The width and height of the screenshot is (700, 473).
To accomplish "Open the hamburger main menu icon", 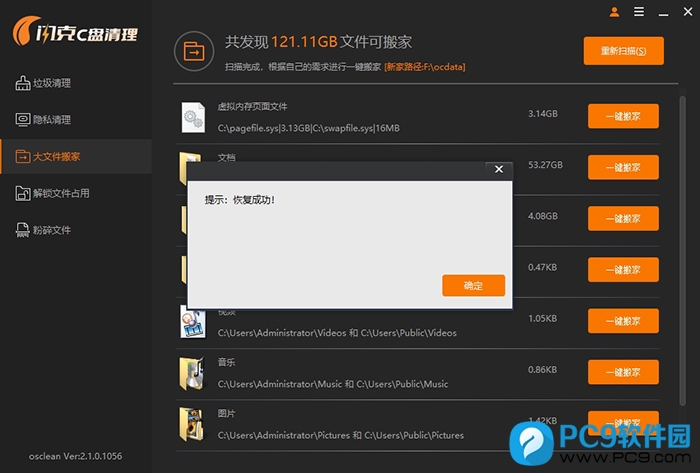I will point(639,12).
